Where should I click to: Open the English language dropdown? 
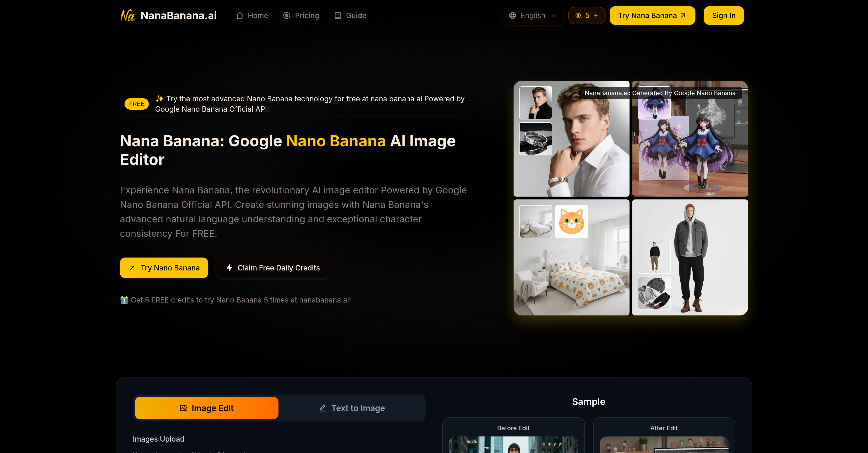532,15
